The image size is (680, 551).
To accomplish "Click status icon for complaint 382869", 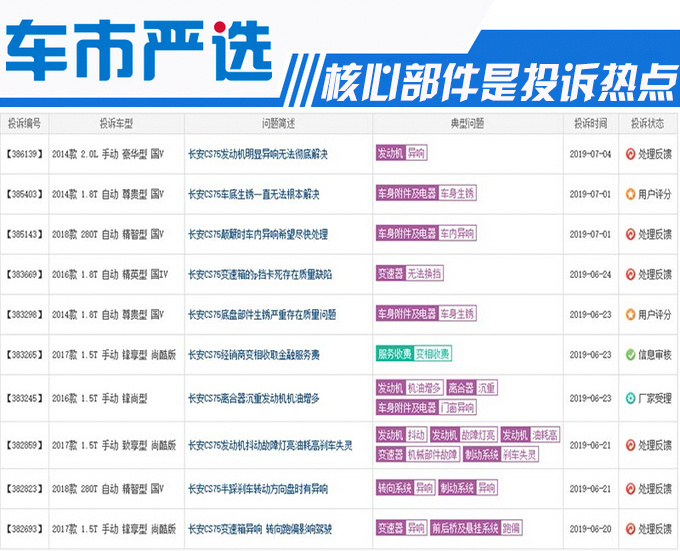I will 631,445.
